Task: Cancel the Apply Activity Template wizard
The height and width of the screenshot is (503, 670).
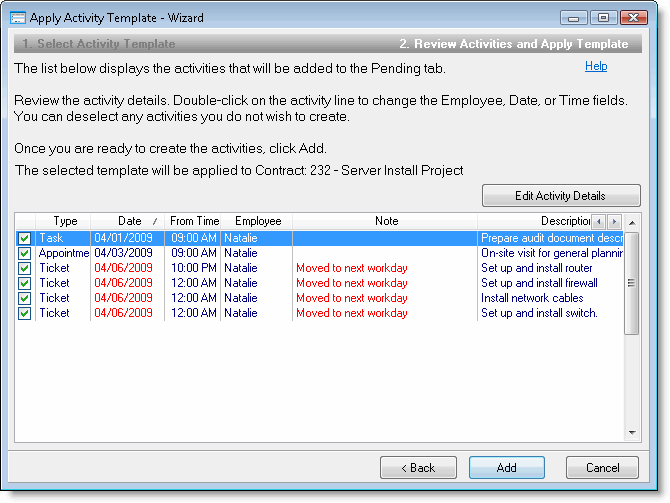Action: coord(602,467)
